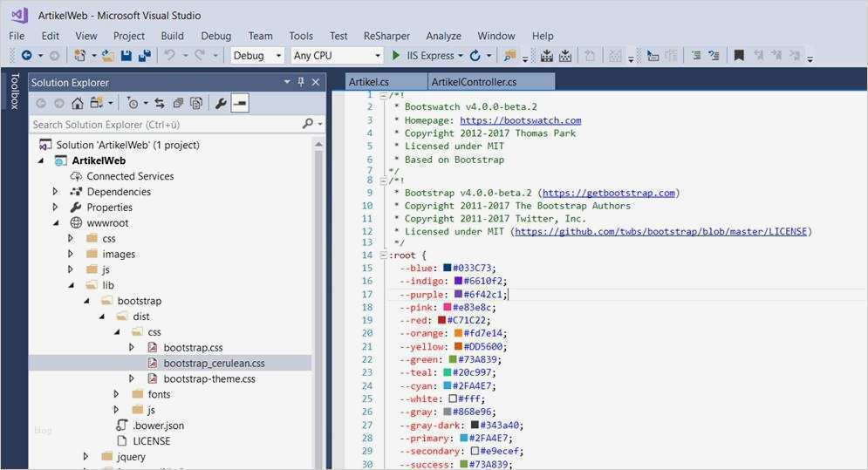Click the Home icon in Solution Explorer

coord(78,103)
